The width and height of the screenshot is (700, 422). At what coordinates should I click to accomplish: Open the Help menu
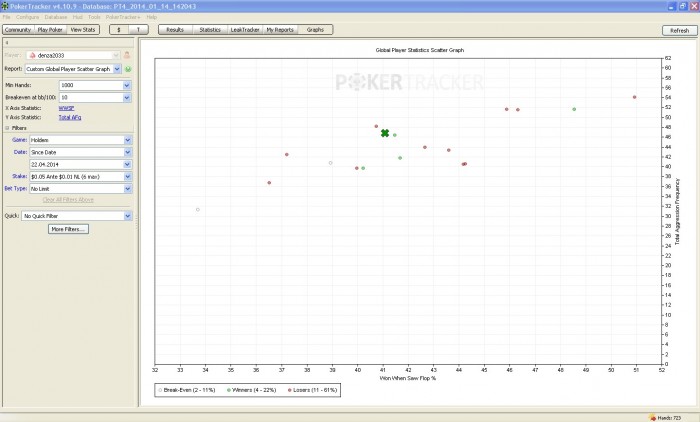[151, 17]
